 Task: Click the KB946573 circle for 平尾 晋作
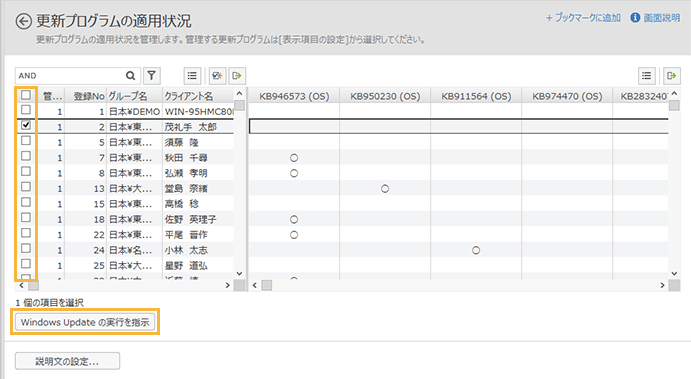(x=294, y=235)
